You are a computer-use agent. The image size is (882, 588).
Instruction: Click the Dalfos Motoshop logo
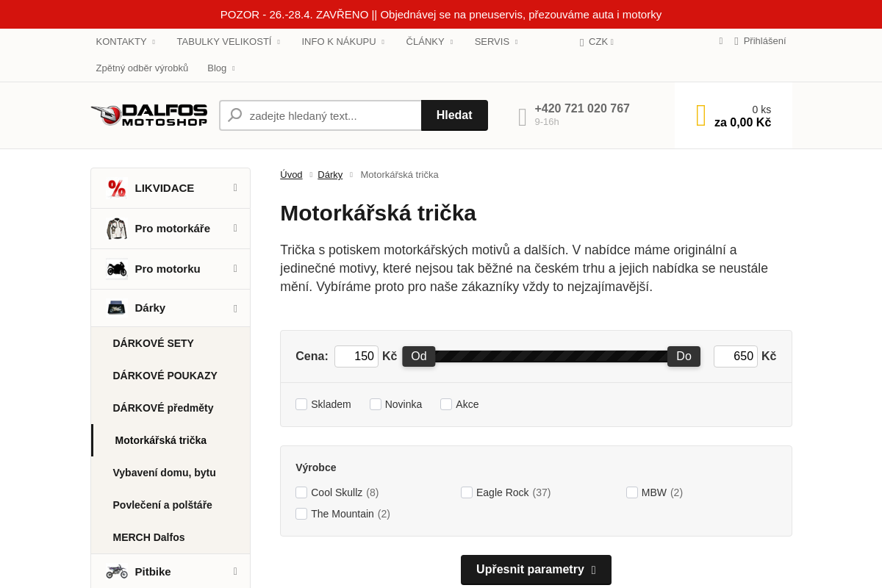coord(149,115)
